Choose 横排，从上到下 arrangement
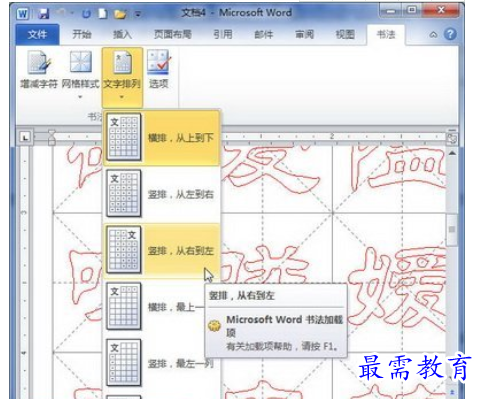The image size is (480, 399). pos(161,137)
